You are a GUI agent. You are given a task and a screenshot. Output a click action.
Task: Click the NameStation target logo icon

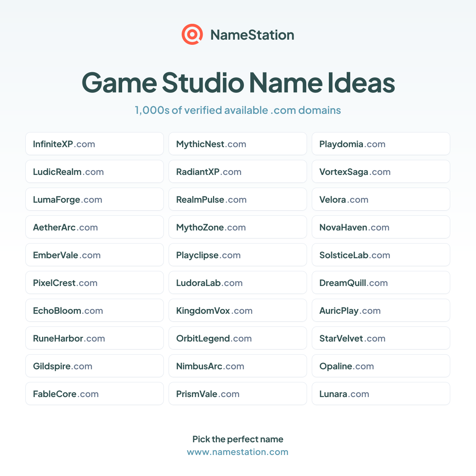192,35
